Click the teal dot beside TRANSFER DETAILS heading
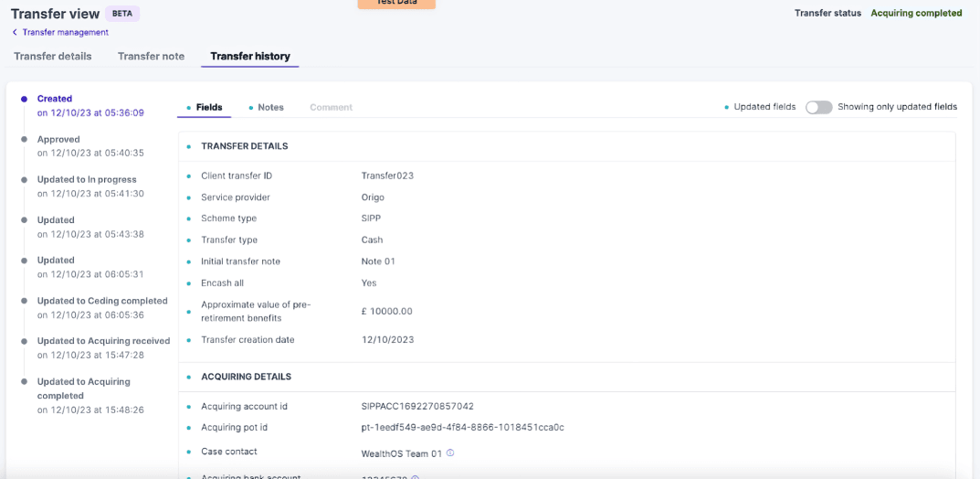The height and width of the screenshot is (479, 980). coord(188,146)
